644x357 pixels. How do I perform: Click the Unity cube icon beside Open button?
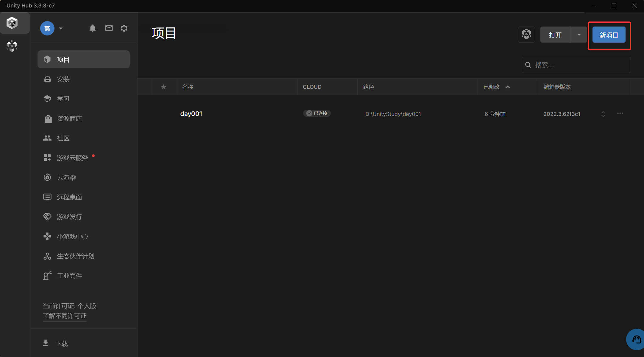526,35
